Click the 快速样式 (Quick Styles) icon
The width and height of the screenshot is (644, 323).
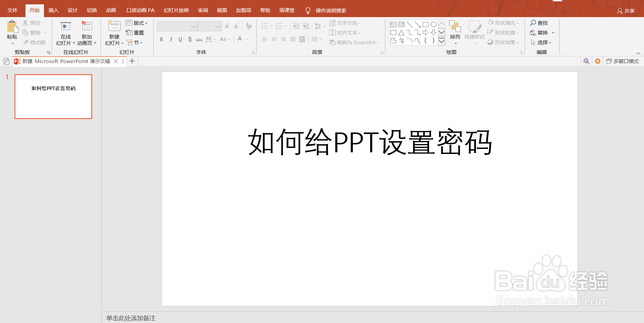tap(474, 33)
